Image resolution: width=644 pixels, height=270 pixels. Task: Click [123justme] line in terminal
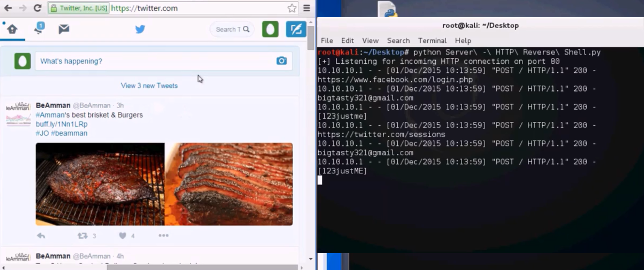342,116
